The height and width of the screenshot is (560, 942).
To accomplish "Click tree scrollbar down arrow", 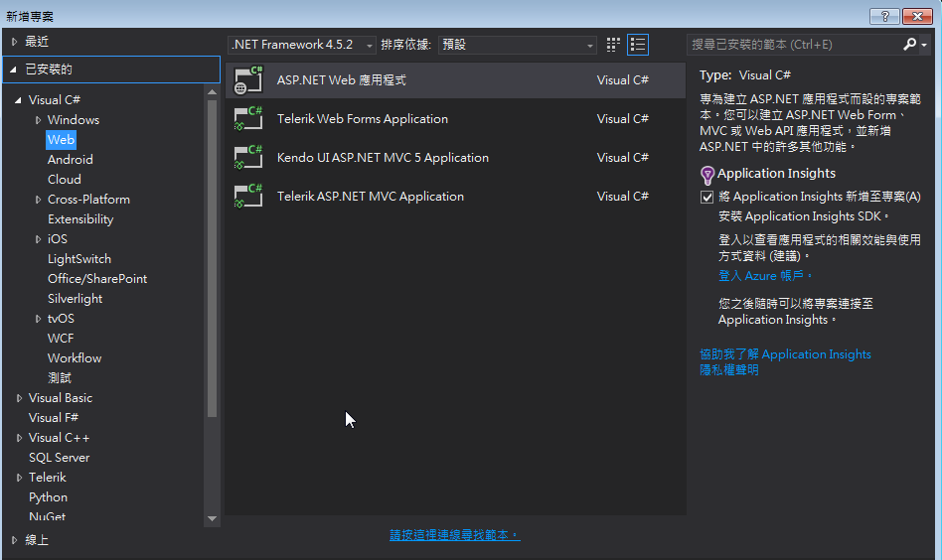I will [x=212, y=518].
